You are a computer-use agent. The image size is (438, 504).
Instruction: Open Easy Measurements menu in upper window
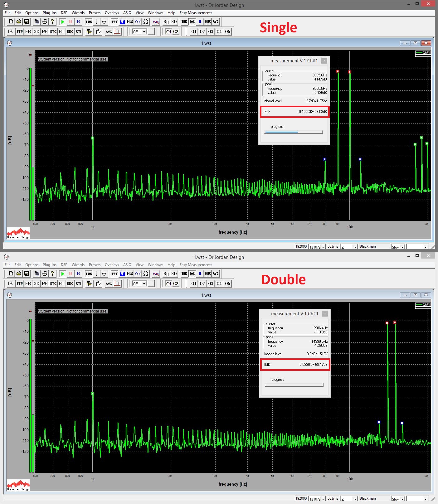pos(196,13)
